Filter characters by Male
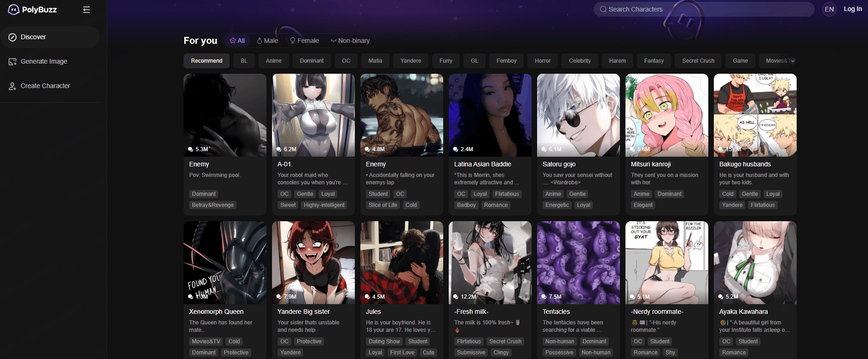868x359 pixels. point(267,41)
